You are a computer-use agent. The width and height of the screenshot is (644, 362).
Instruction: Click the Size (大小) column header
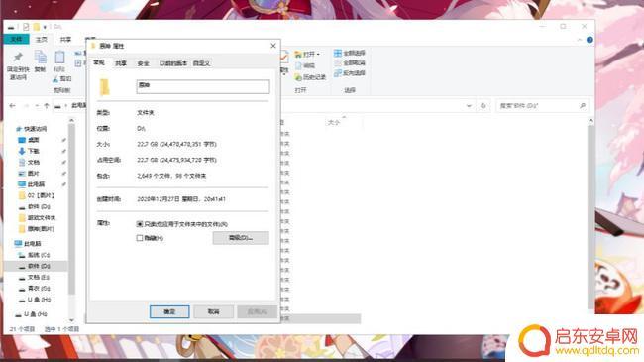click(334, 123)
